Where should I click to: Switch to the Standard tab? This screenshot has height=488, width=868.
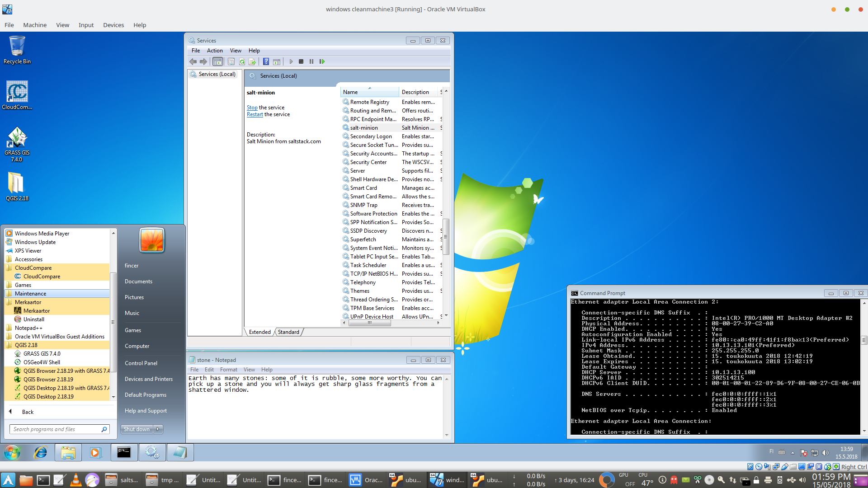(288, 332)
